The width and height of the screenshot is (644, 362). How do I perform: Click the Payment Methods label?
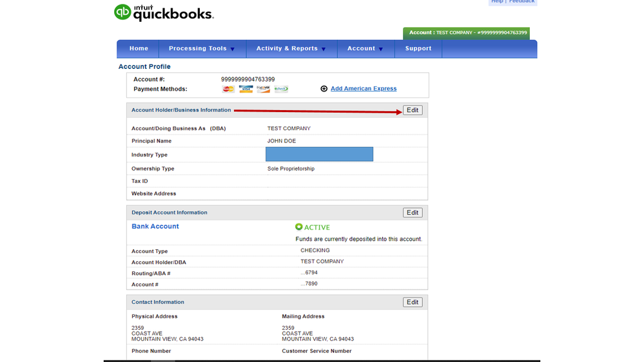[x=160, y=89]
